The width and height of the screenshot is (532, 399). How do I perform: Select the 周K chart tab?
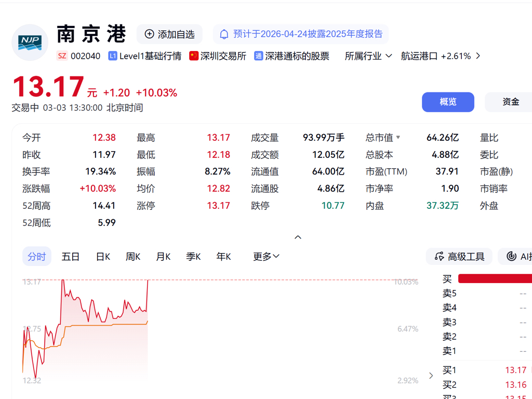pos(133,257)
